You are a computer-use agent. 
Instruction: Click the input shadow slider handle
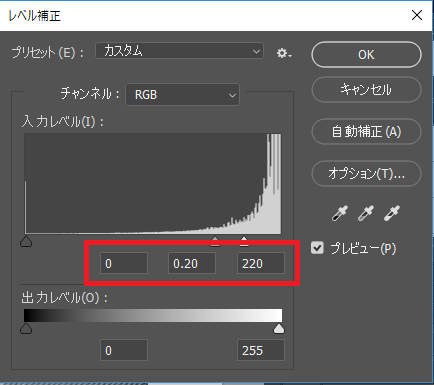[26, 241]
